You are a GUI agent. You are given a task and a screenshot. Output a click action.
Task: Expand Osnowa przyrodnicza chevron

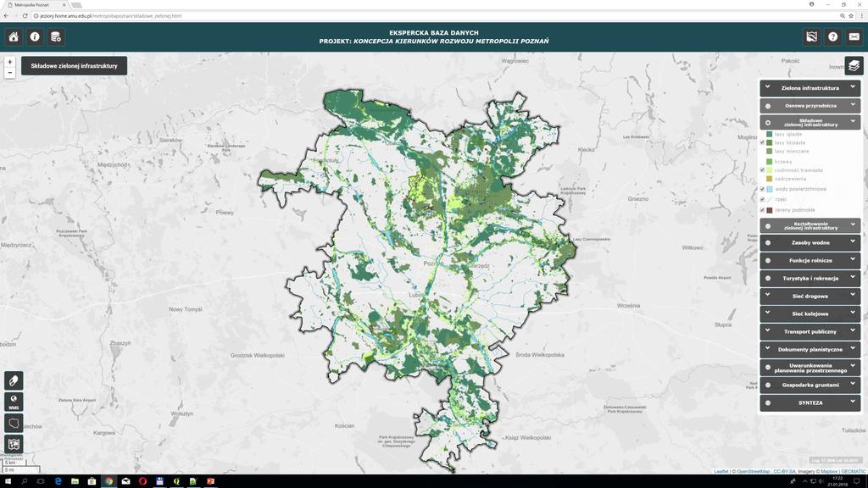(x=853, y=104)
